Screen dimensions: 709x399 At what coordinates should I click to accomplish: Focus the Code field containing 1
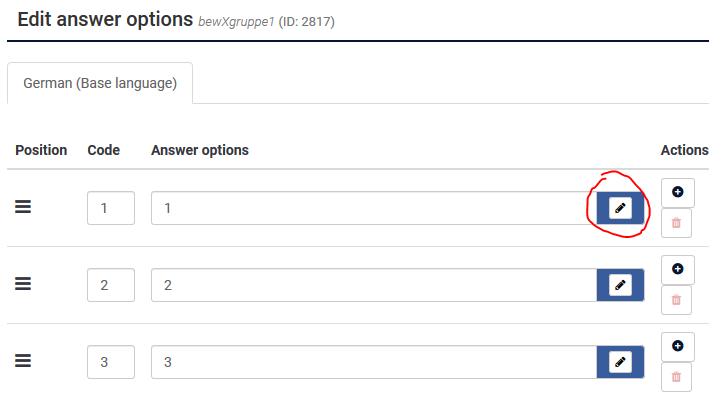pyautogui.click(x=111, y=208)
